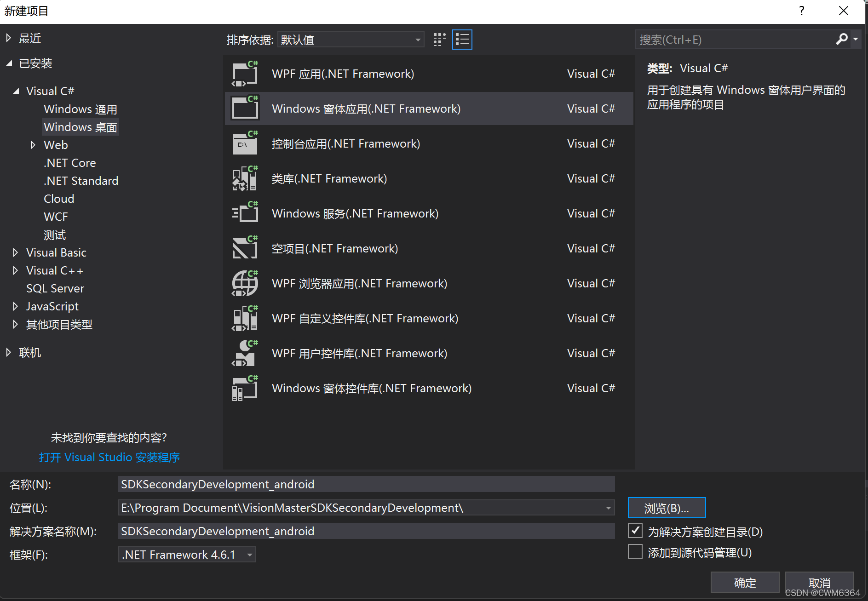
Task: Click the Windows 窗体控件库 template icon
Action: pos(245,388)
